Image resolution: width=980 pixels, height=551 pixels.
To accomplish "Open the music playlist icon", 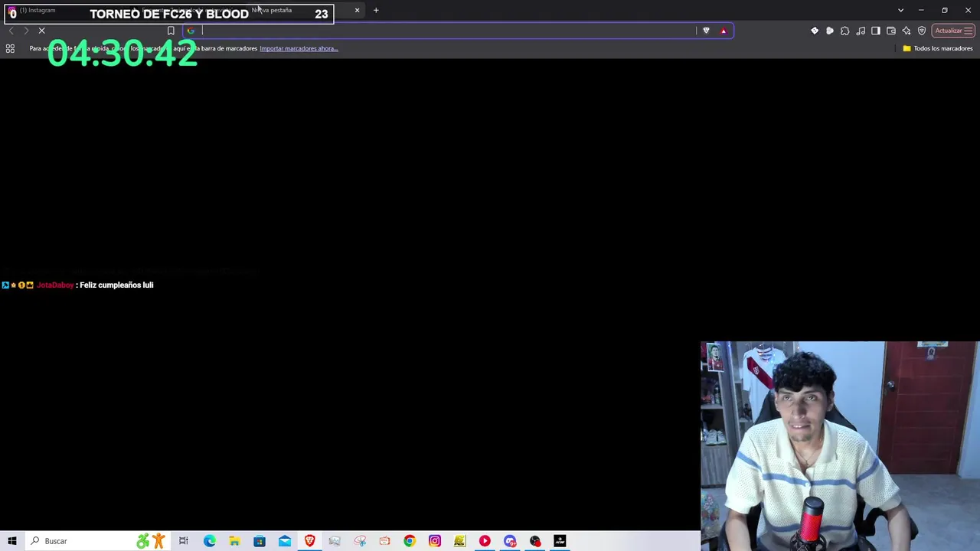I will [861, 31].
